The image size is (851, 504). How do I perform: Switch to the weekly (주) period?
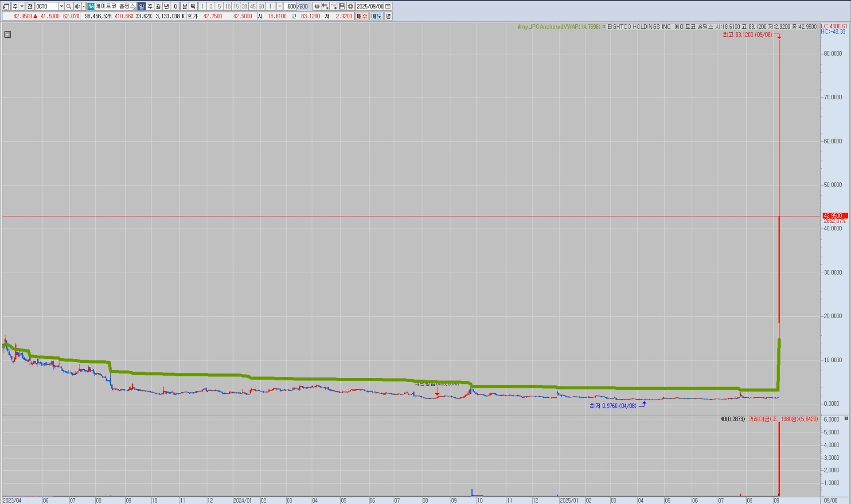click(x=150, y=6)
